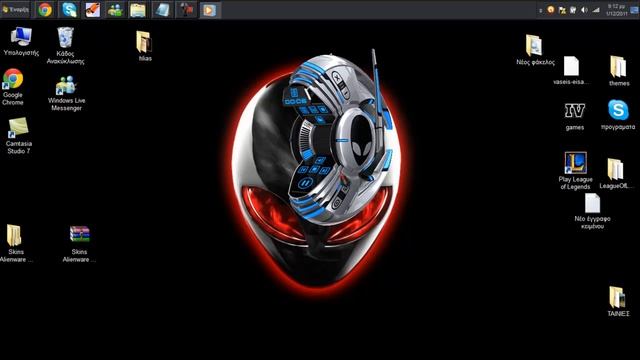Select the Νέος φάκελος folder

click(x=535, y=50)
